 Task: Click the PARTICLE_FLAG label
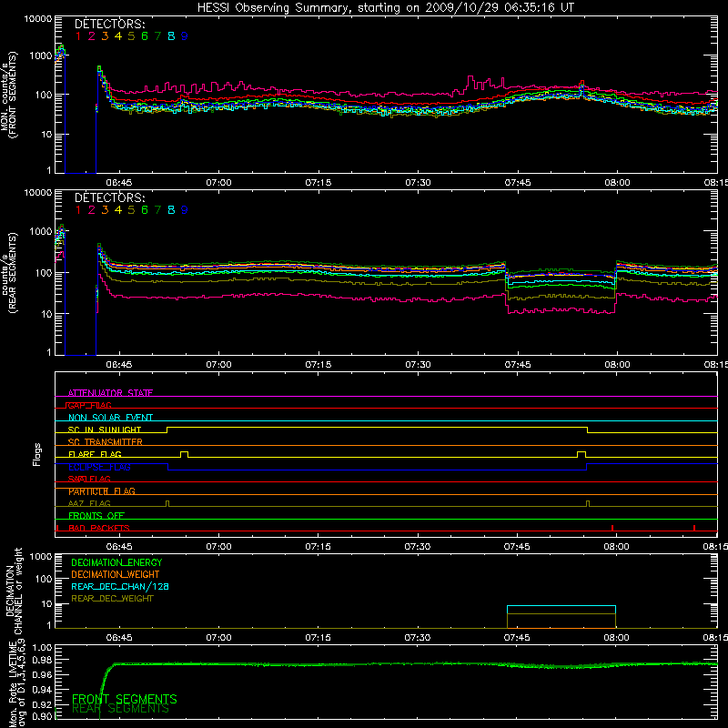(x=102, y=491)
